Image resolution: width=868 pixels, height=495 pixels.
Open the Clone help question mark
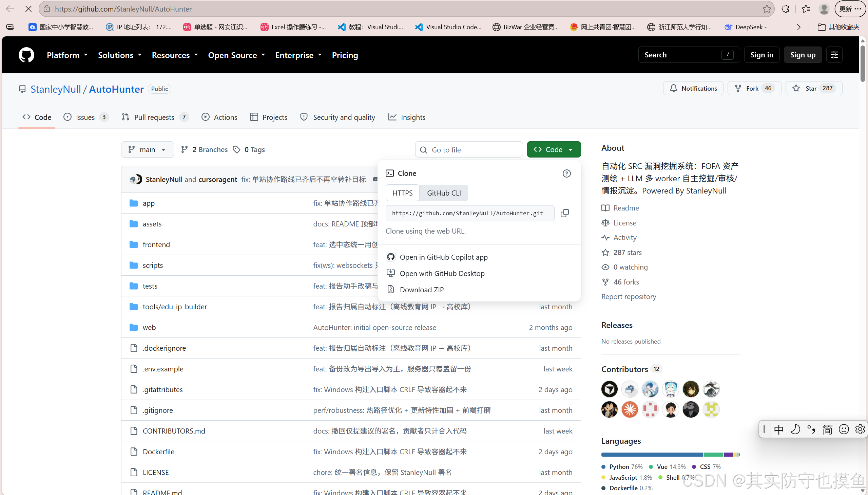[566, 173]
